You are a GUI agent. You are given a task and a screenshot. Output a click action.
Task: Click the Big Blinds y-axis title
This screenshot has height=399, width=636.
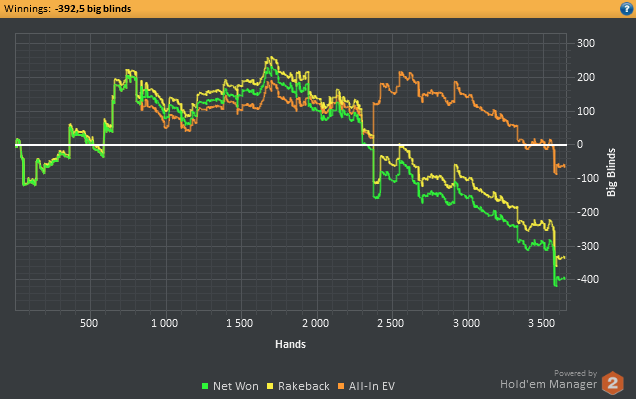(x=611, y=172)
